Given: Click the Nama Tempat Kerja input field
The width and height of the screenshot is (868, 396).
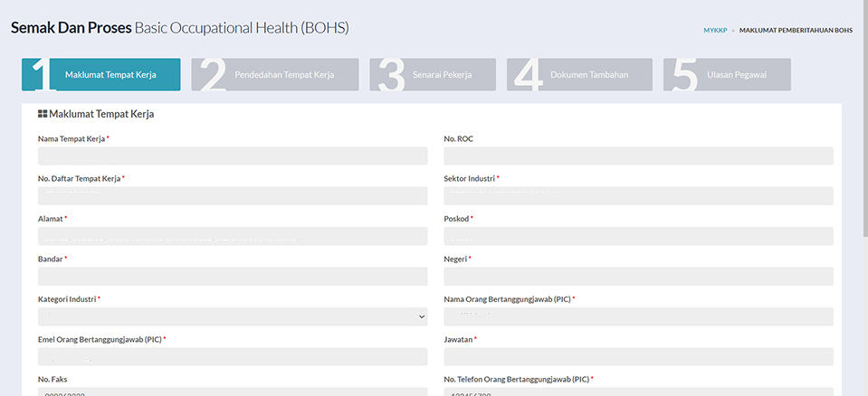Looking at the screenshot, I should point(233,156).
